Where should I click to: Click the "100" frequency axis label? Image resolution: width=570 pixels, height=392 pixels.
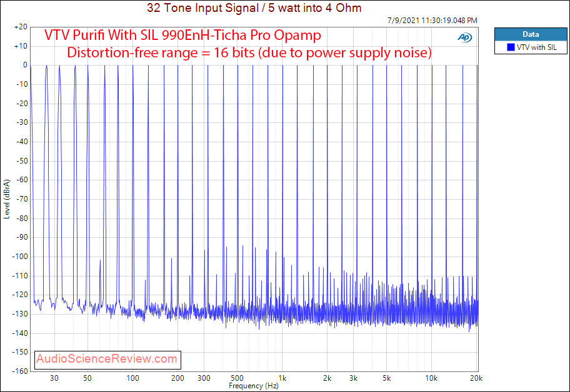[132, 378]
